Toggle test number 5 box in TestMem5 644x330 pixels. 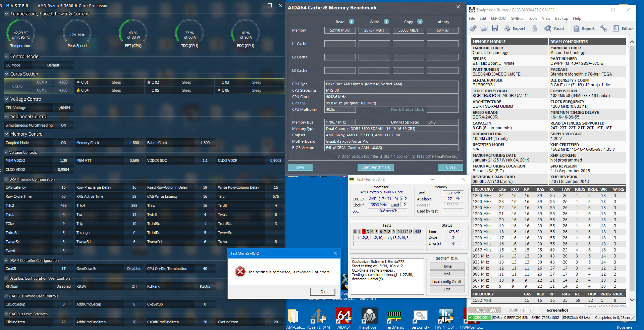tap(376, 232)
